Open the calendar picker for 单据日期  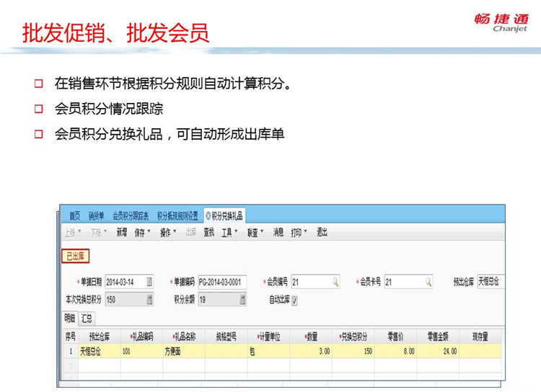click(149, 282)
